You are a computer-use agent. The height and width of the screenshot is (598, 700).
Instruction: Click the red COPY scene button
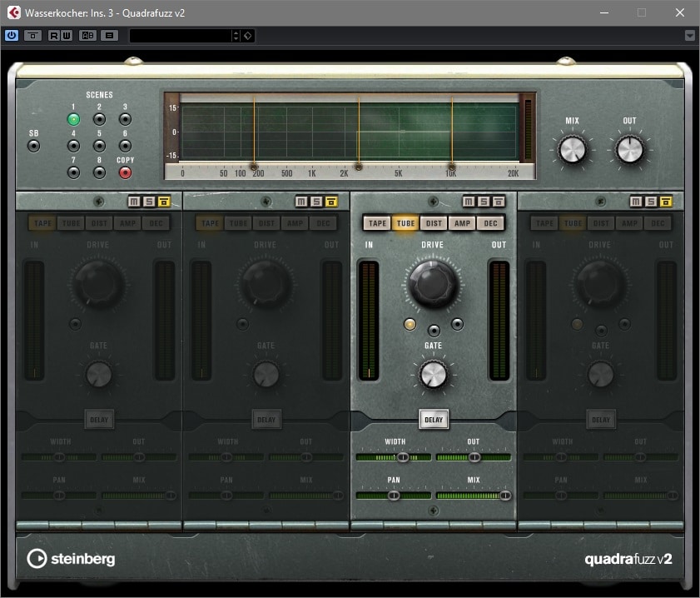[x=125, y=172]
